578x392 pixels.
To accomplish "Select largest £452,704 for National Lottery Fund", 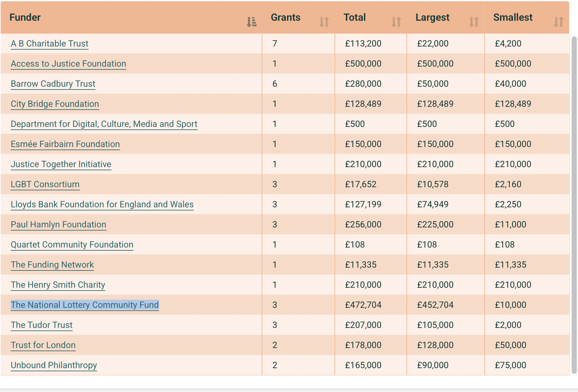I will (435, 305).
